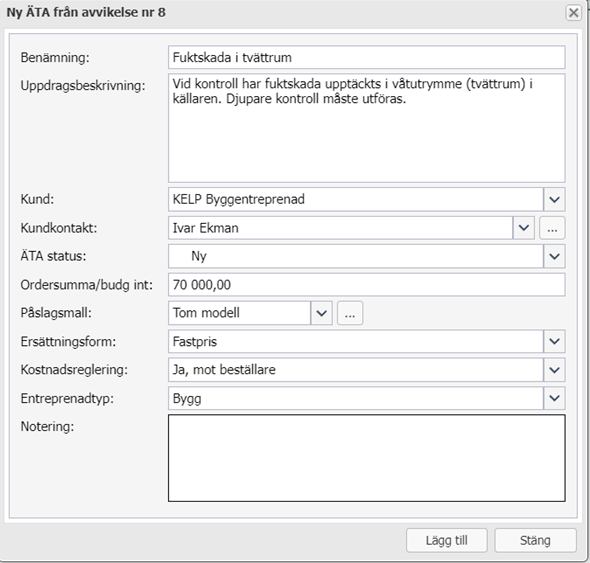
Task: Focus the Benämning text field
Action: (366, 58)
